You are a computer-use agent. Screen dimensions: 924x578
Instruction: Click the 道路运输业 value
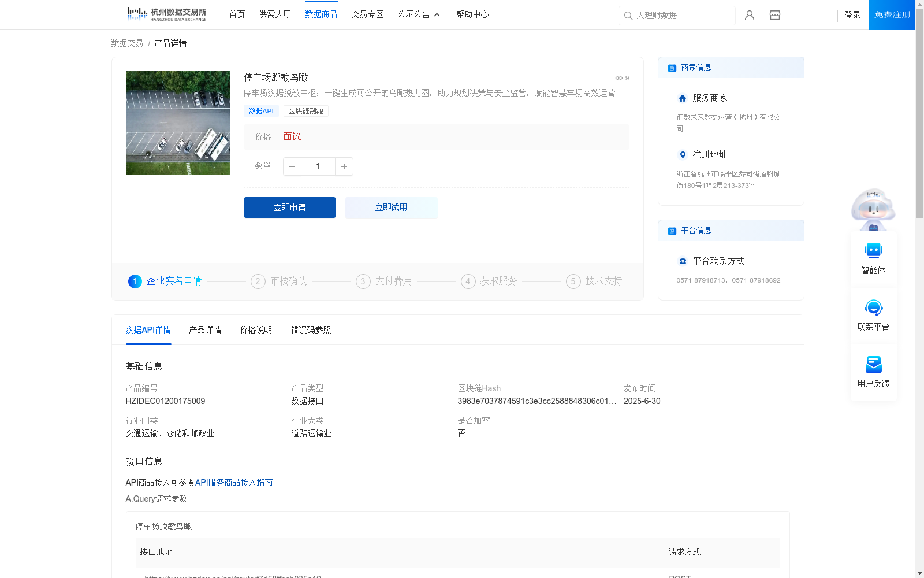click(311, 433)
